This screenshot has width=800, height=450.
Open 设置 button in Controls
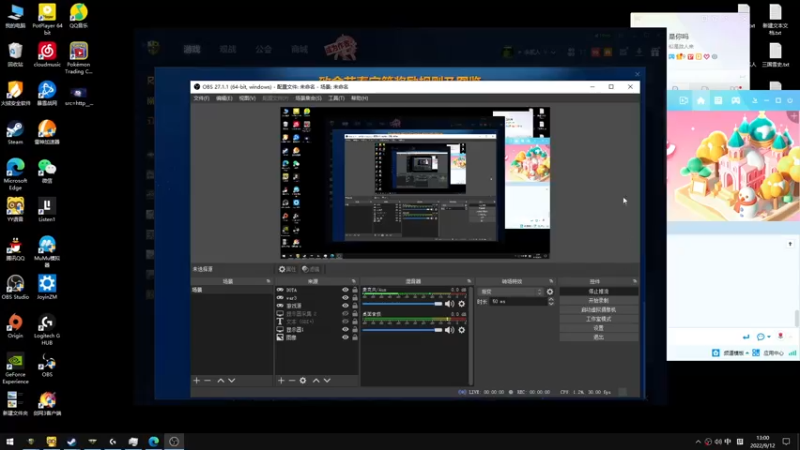(598, 328)
